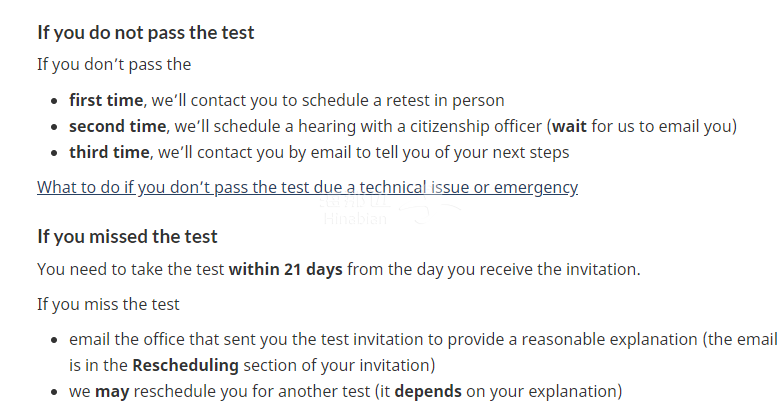Open the technical issue or emergency link

[307, 187]
